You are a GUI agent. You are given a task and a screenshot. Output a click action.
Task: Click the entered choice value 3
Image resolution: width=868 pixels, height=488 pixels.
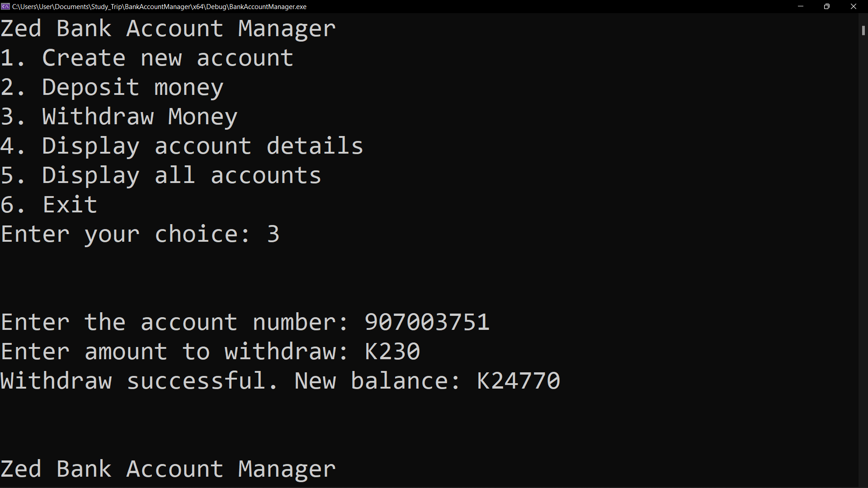(x=274, y=234)
